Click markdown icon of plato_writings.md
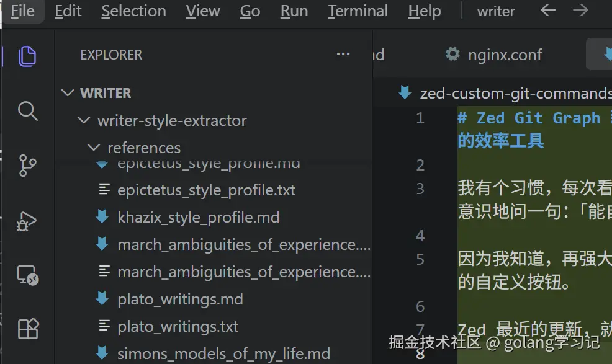Image resolution: width=612 pixels, height=364 pixels. (x=102, y=298)
